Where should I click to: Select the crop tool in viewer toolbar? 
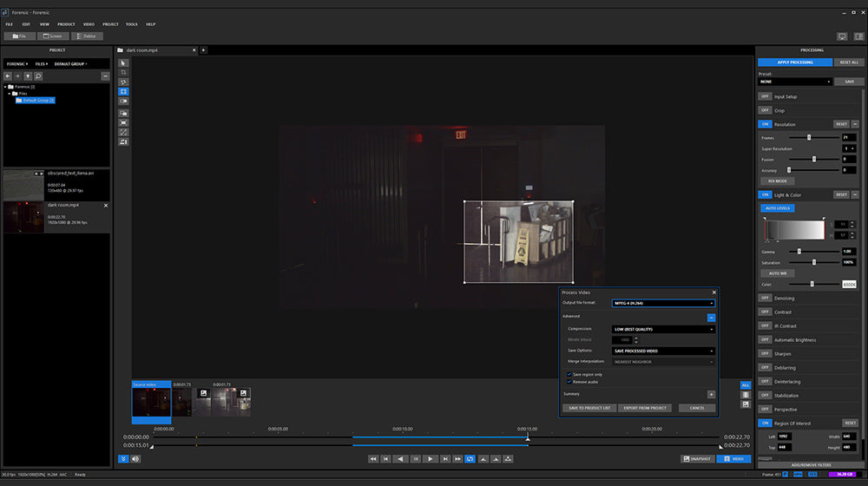click(x=123, y=72)
